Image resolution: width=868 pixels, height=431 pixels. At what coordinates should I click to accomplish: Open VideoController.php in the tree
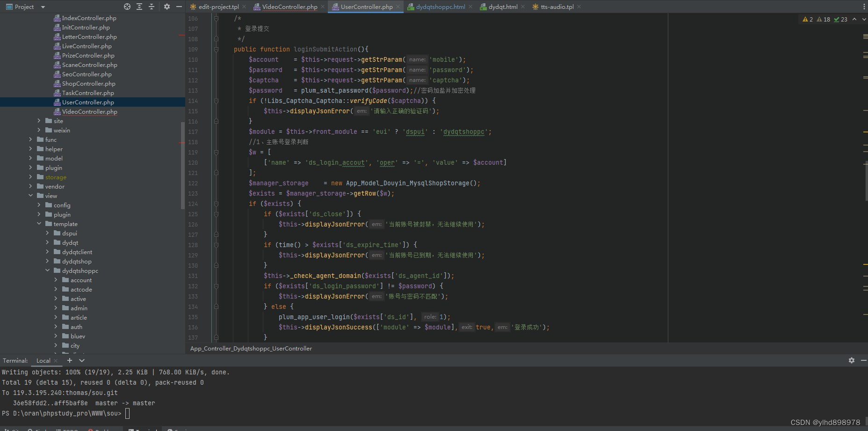(85, 111)
